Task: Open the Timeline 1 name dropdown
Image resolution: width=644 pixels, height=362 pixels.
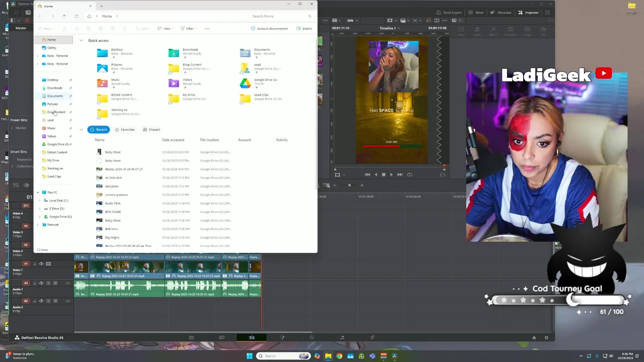Action: [389, 28]
